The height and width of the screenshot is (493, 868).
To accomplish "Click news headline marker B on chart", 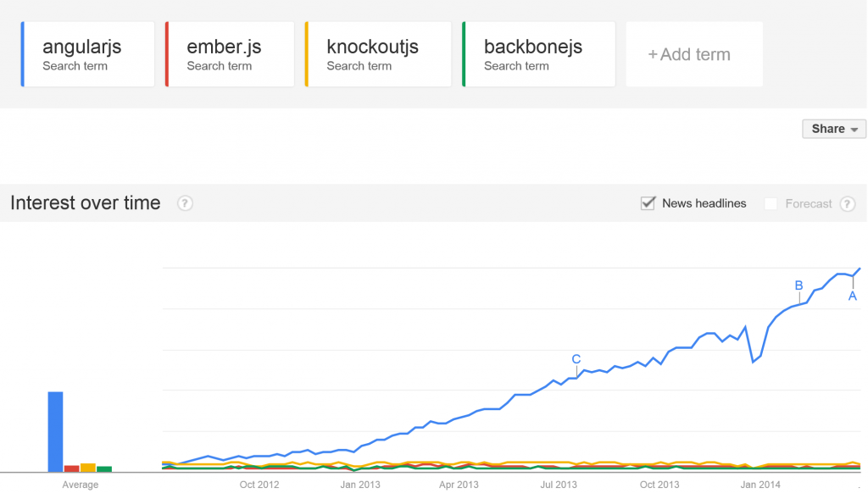I will point(798,285).
